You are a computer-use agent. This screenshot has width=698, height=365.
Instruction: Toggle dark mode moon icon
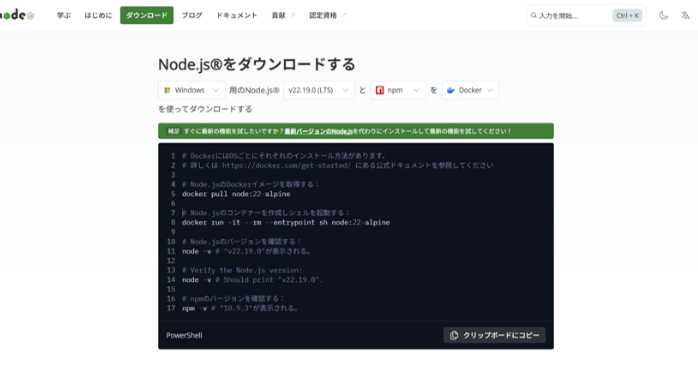tap(663, 16)
